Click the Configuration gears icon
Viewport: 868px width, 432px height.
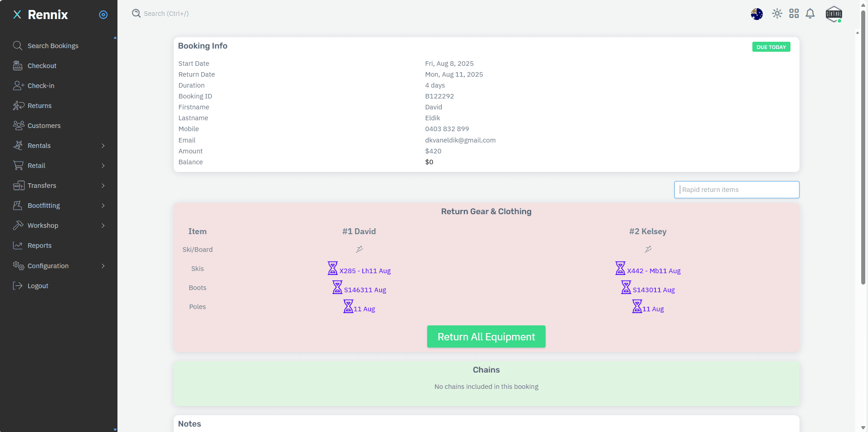19,265
